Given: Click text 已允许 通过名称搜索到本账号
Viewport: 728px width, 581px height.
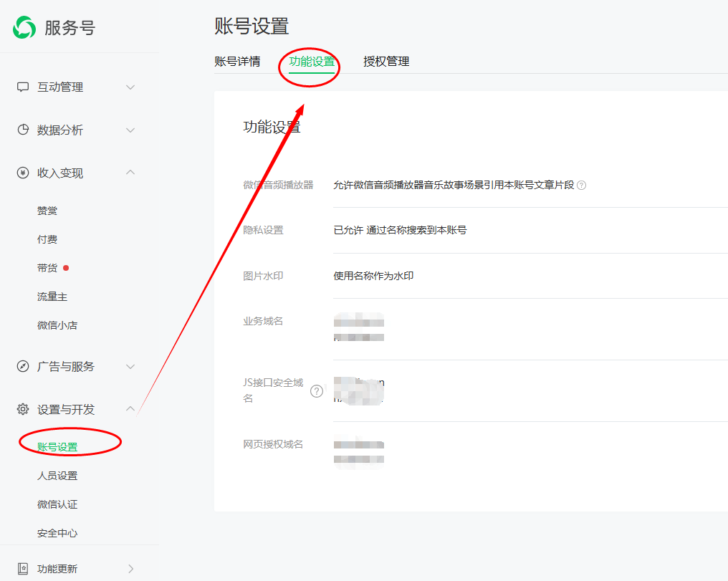Looking at the screenshot, I should [401, 230].
